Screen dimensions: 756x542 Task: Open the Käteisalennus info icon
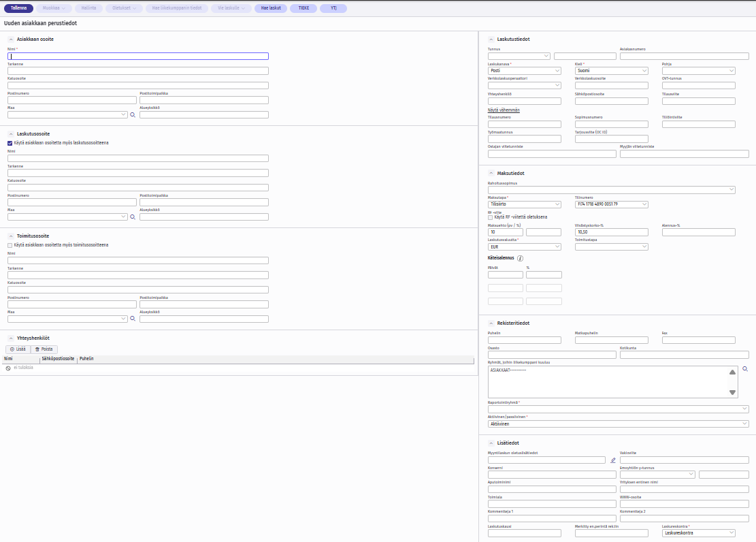(x=521, y=258)
